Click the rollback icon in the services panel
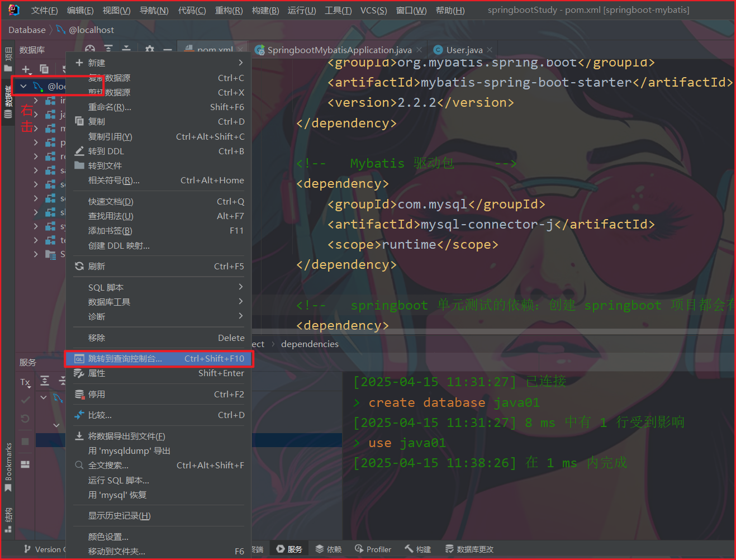736x560 pixels. click(x=25, y=419)
